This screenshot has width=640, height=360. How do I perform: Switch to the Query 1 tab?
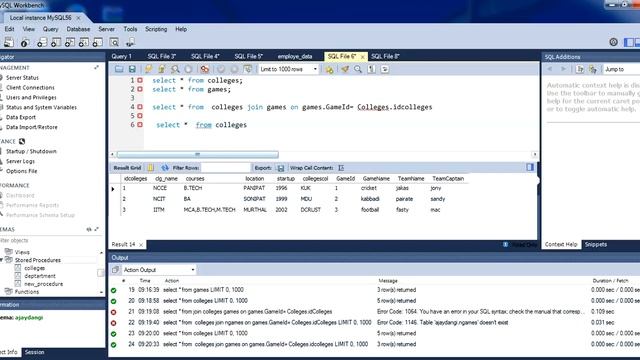pos(122,56)
